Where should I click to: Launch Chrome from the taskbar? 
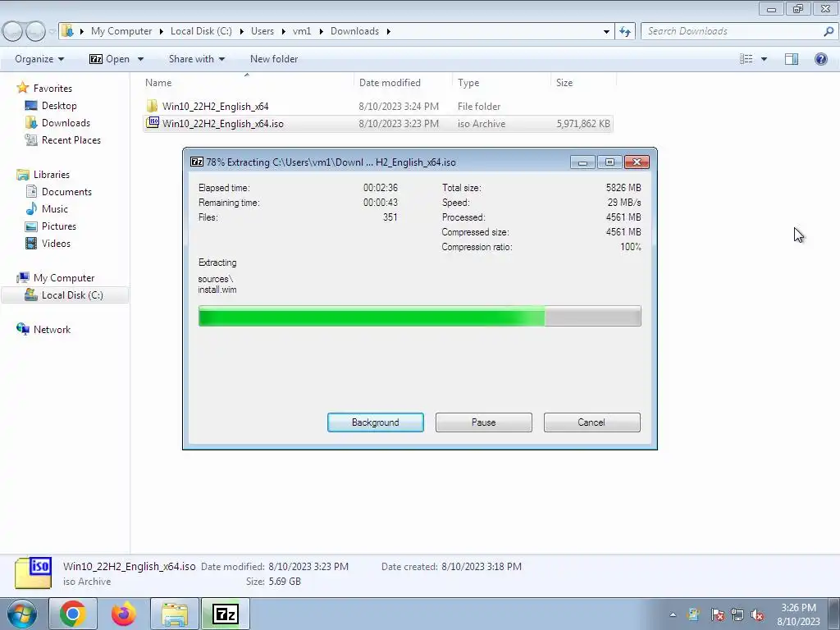click(73, 614)
